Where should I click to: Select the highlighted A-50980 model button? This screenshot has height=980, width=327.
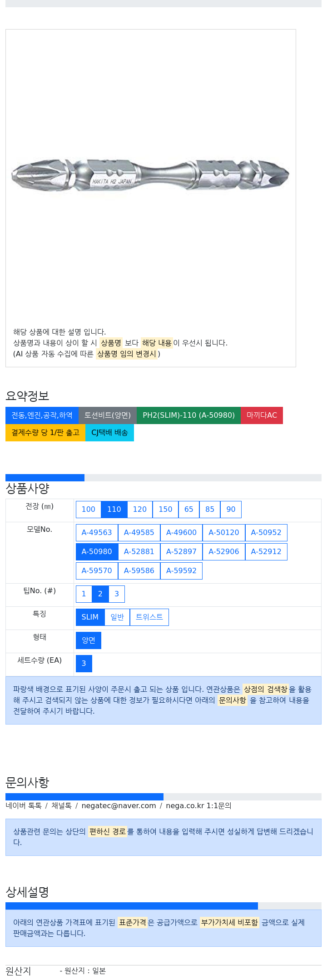(x=97, y=552)
